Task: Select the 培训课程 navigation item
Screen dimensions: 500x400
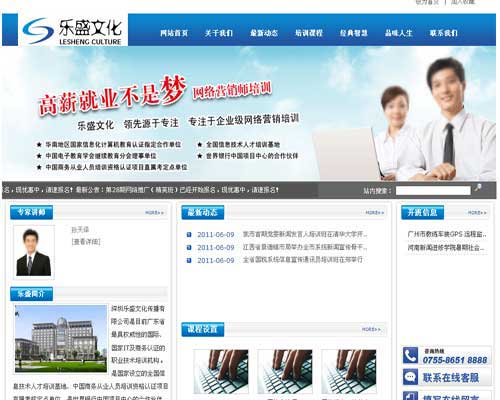Action: pos(309,33)
